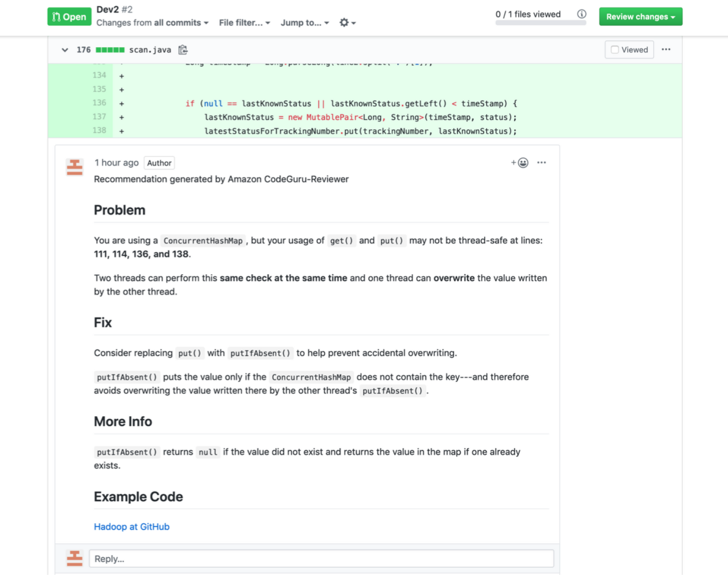Click the More Info heading

[x=123, y=421]
